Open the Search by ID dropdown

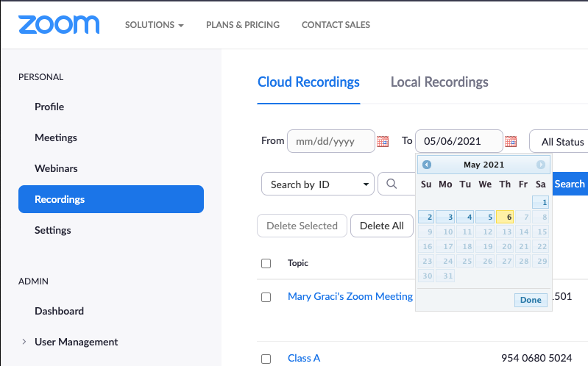[x=317, y=184]
